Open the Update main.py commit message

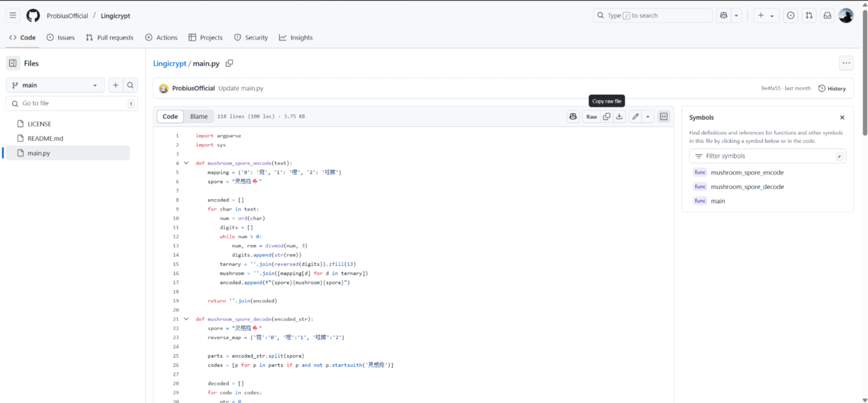(x=241, y=88)
